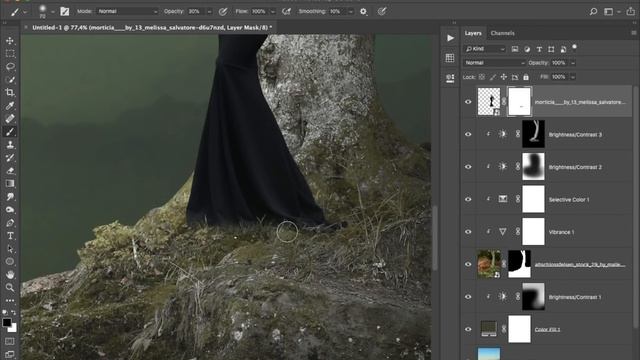Hide the Color Fill 1 layer
The image size is (640, 360).
(468, 329)
